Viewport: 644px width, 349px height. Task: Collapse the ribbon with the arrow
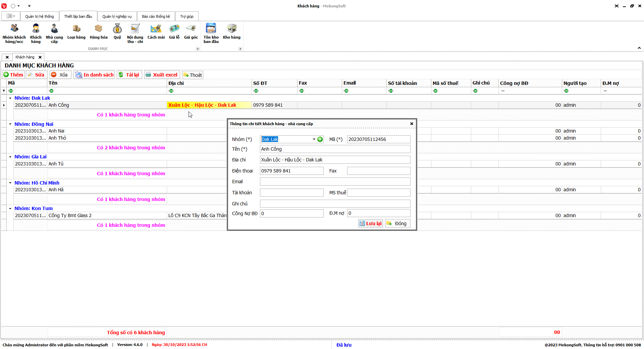tap(639, 48)
